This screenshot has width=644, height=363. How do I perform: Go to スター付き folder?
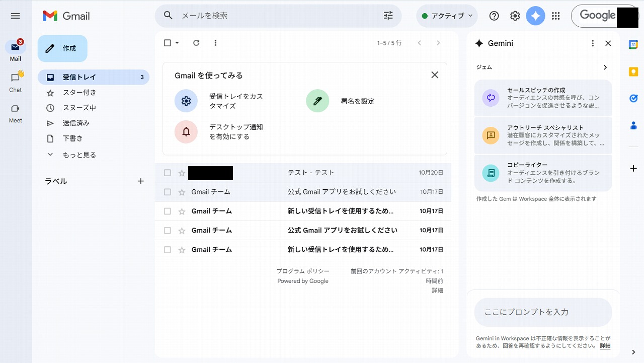pos(79,93)
